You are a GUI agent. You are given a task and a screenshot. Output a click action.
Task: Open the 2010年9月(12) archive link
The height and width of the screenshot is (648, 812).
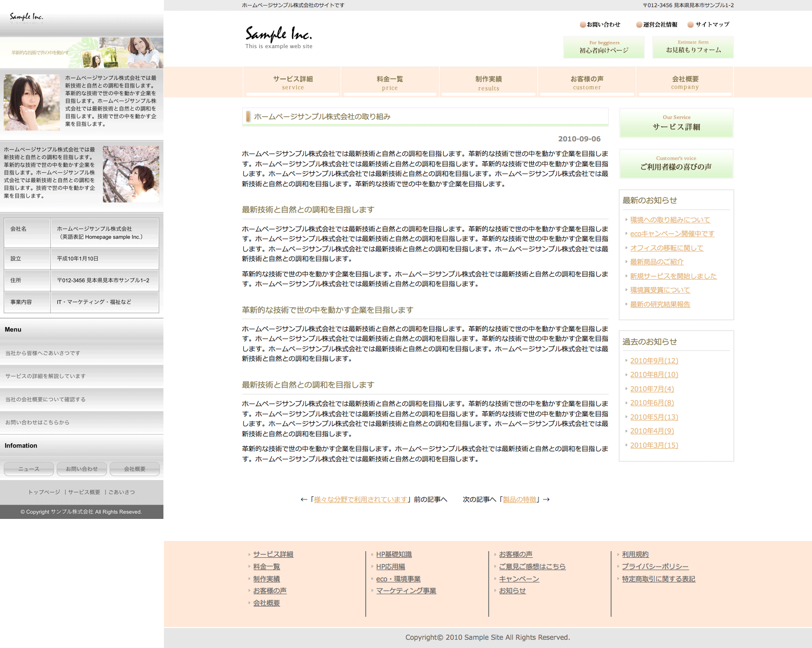[x=654, y=361]
